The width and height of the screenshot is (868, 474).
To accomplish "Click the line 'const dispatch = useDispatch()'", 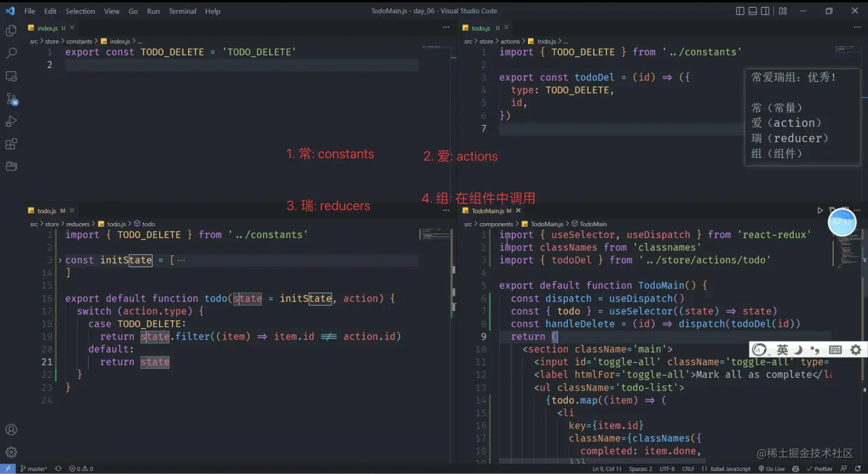I will (x=597, y=299).
